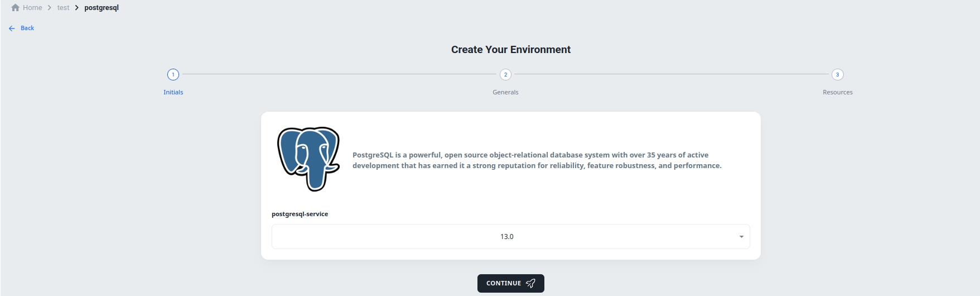The width and height of the screenshot is (980, 296).
Task: Select step 1 circle in stepper
Action: 173,74
